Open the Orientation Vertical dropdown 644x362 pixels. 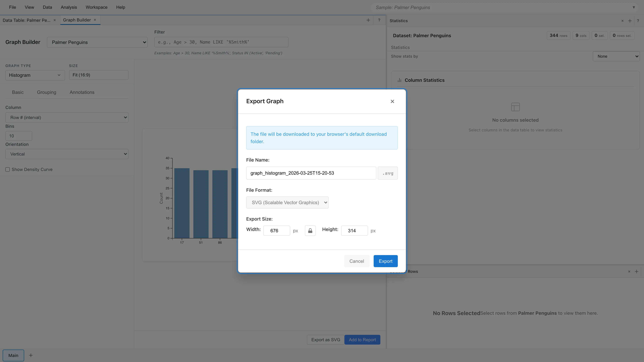click(67, 154)
